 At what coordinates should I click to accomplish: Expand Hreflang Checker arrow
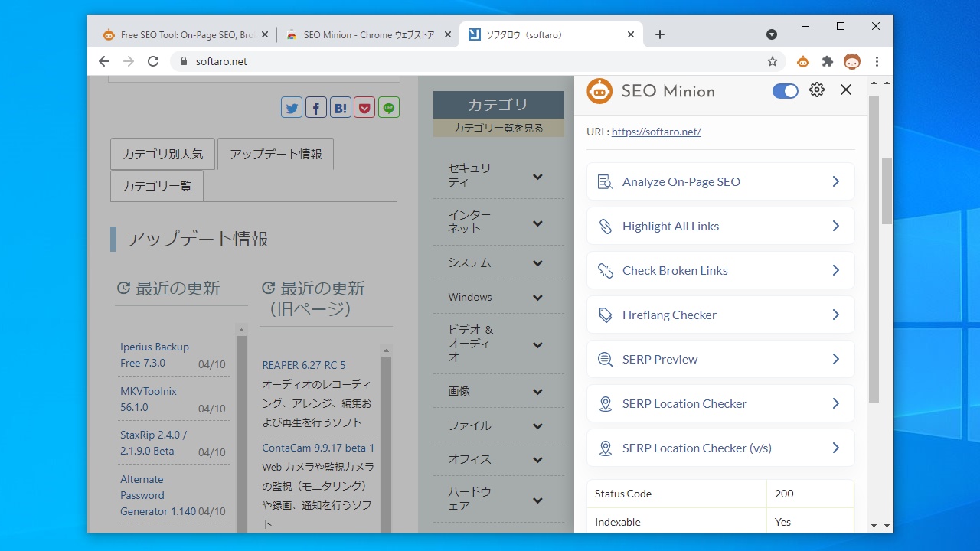(836, 315)
